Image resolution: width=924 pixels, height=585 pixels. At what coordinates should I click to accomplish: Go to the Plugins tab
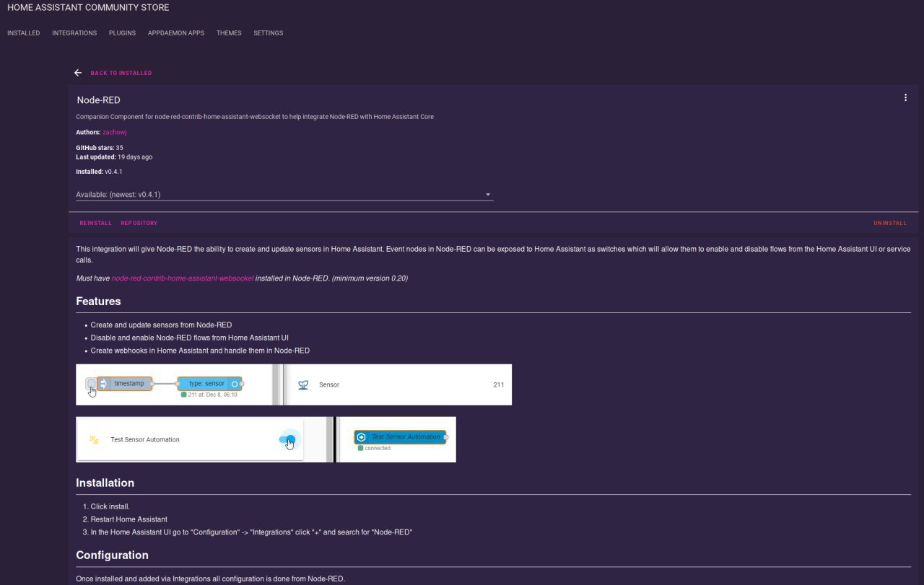pos(122,33)
